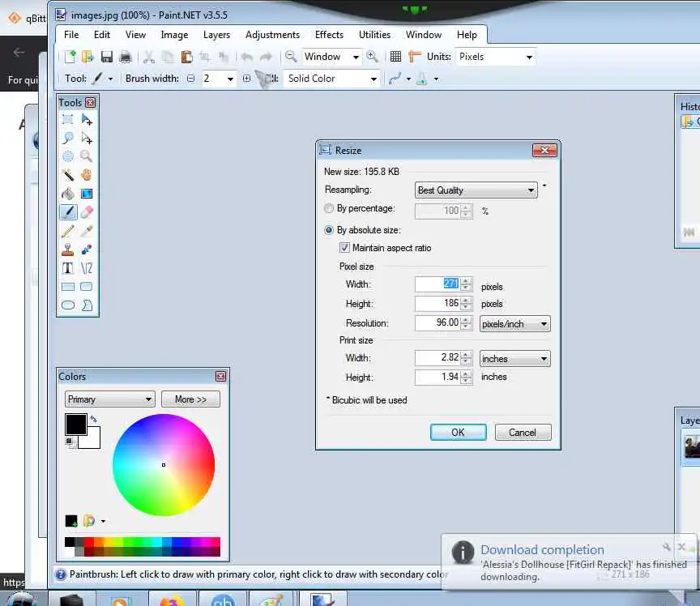Open the Utilities menu
Viewport: 700px width, 606px height.
pyautogui.click(x=374, y=35)
